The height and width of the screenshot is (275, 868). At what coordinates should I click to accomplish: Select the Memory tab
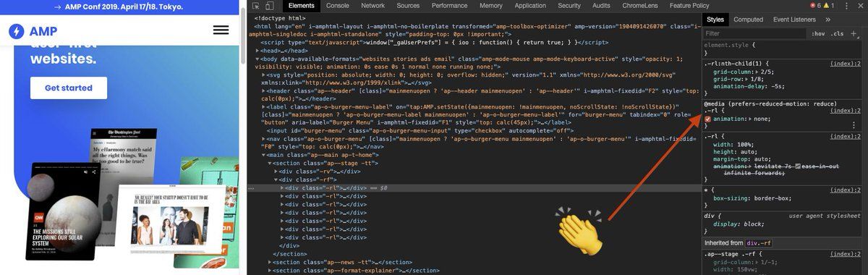[x=490, y=6]
